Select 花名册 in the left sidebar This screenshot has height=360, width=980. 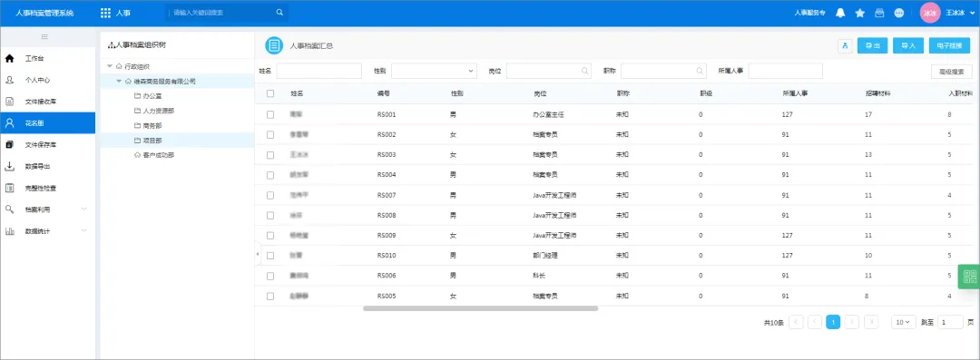(x=47, y=123)
